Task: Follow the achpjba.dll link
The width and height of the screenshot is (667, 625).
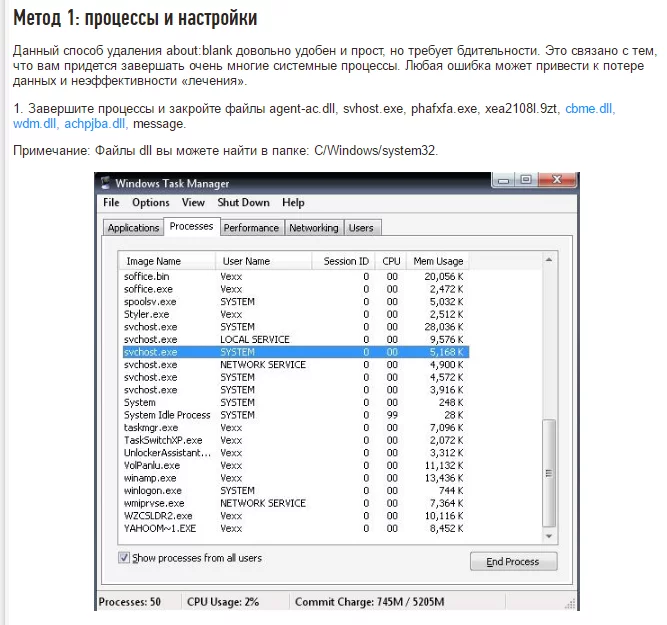Action: point(96,124)
